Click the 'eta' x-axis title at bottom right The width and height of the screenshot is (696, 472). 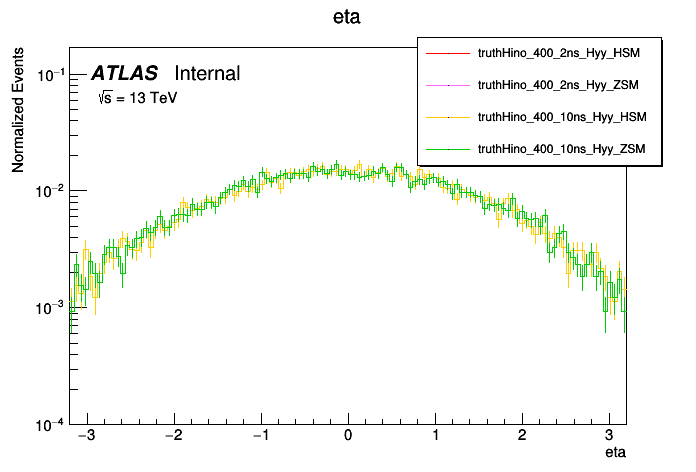tap(616, 453)
